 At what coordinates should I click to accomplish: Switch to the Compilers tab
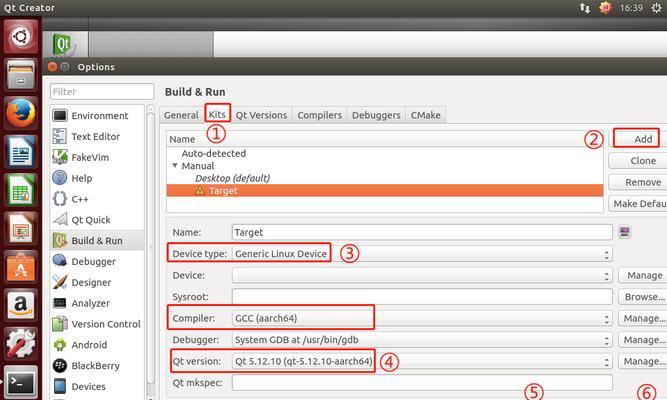[319, 115]
